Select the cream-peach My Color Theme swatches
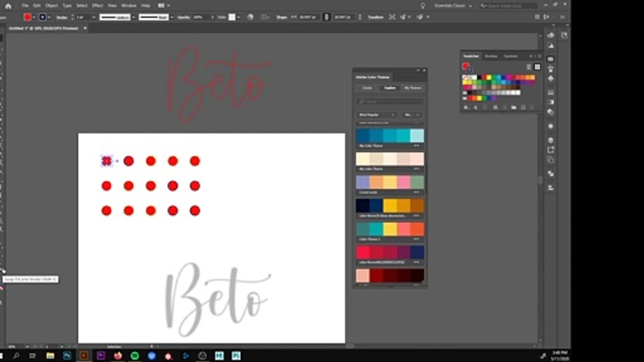 click(x=390, y=159)
